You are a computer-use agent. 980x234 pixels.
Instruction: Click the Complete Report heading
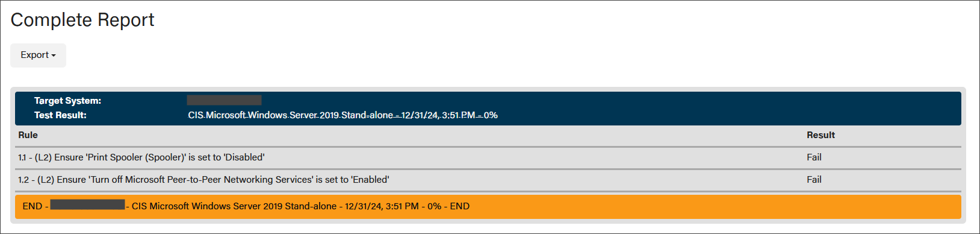[82, 20]
